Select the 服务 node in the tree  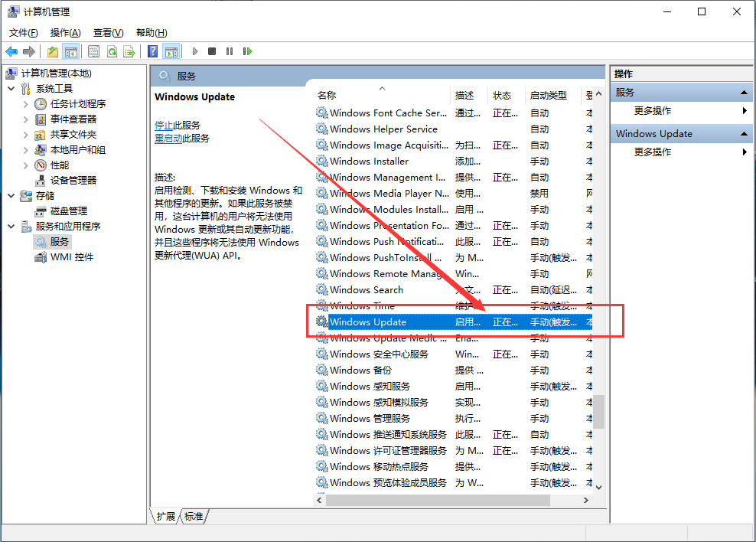[60, 242]
